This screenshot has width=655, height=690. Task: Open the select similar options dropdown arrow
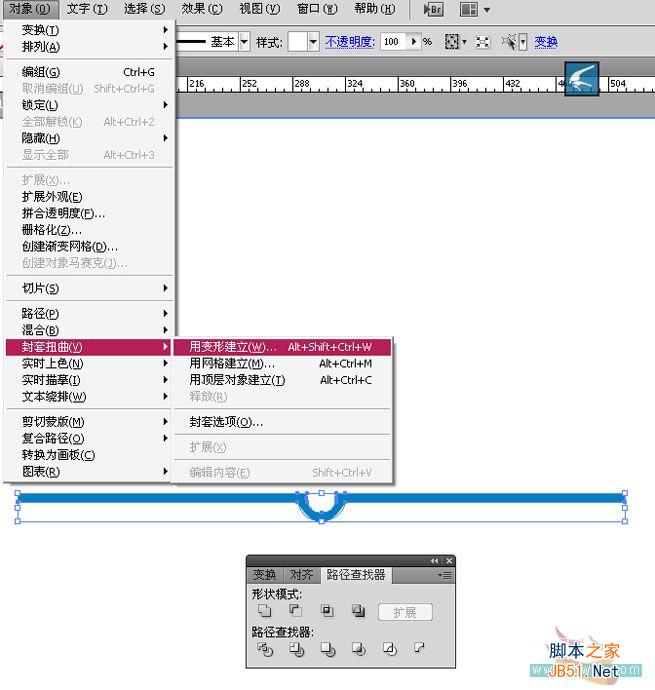pos(523,42)
